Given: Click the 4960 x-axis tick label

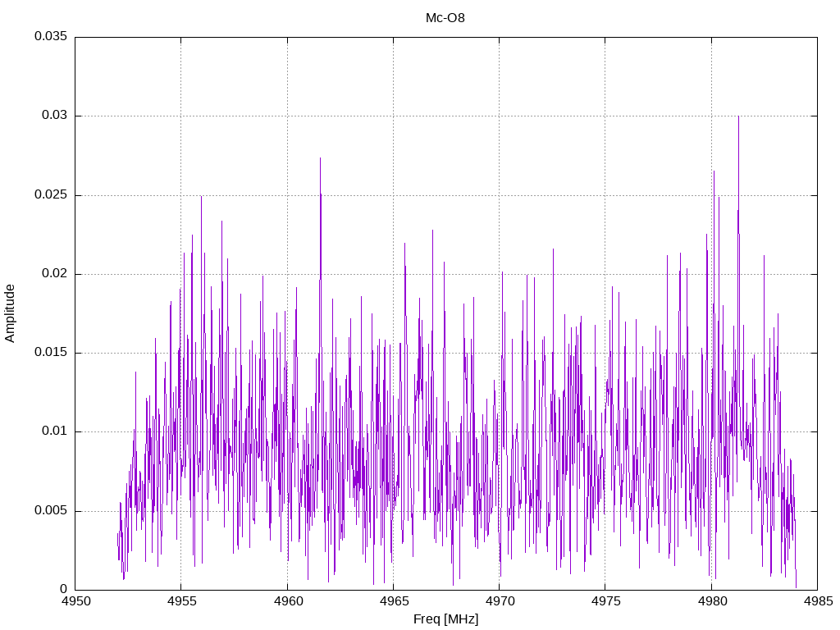Looking at the screenshot, I should (287, 602).
